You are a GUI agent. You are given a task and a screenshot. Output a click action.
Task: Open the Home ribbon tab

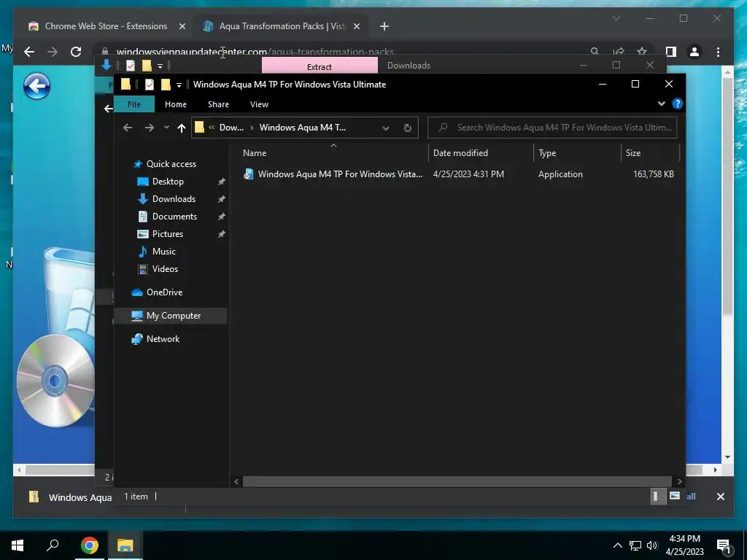pos(176,104)
